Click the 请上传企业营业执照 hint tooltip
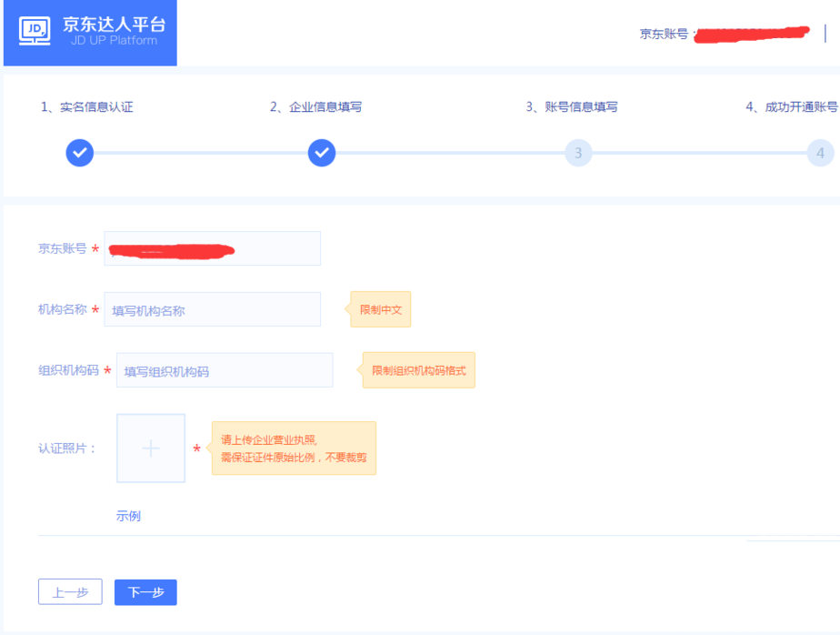The height and width of the screenshot is (635, 840). coord(294,449)
